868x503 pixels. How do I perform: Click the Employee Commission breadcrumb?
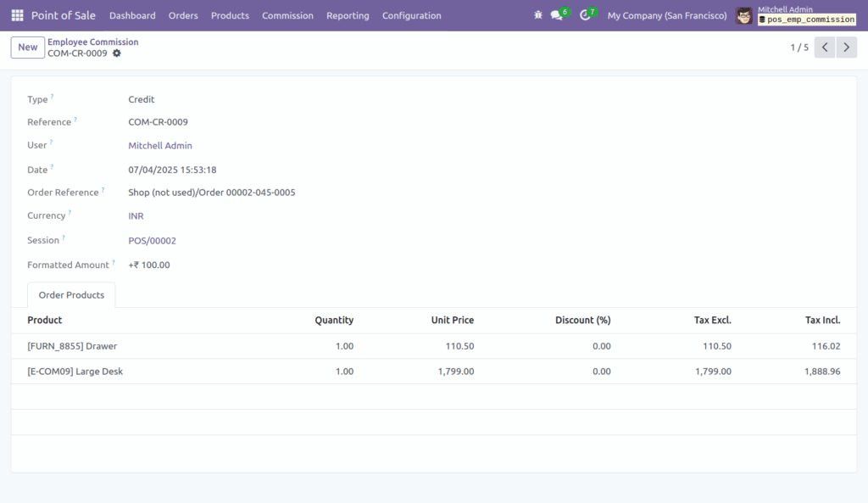pyautogui.click(x=92, y=41)
